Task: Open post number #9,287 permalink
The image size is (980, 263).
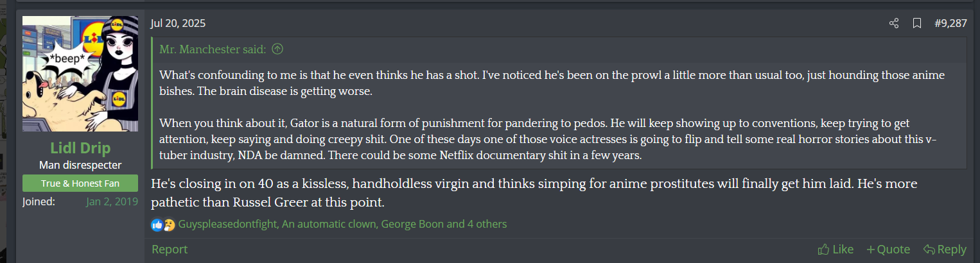Action: tap(950, 24)
